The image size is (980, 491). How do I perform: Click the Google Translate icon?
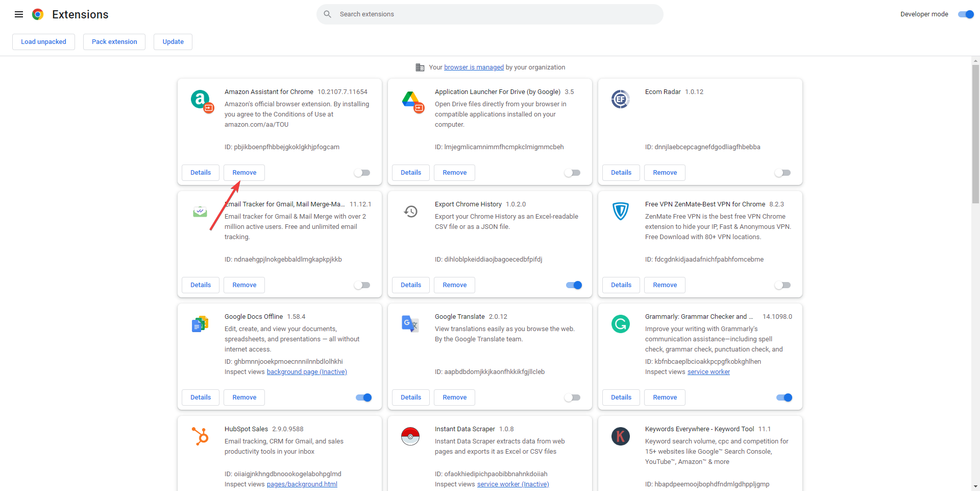(x=410, y=324)
